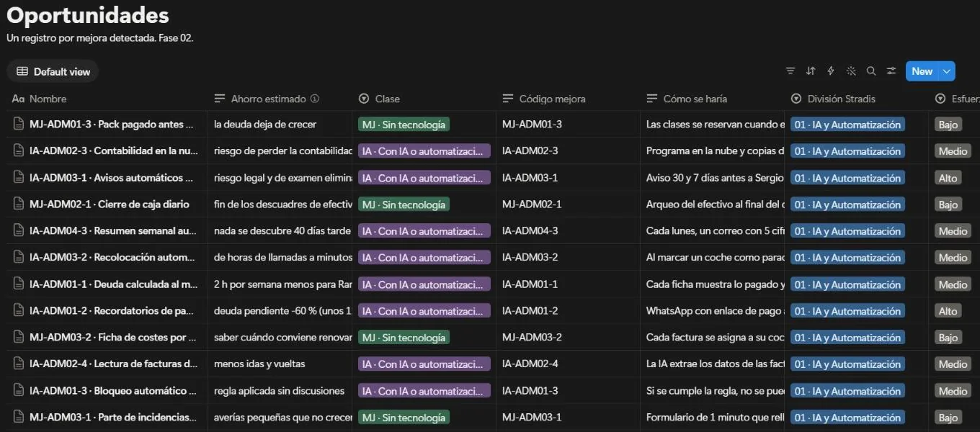Screen dimensions: 980x432
Task: Click the description 'Un registro por mejora detectada'
Action: pyautogui.click(x=100, y=38)
